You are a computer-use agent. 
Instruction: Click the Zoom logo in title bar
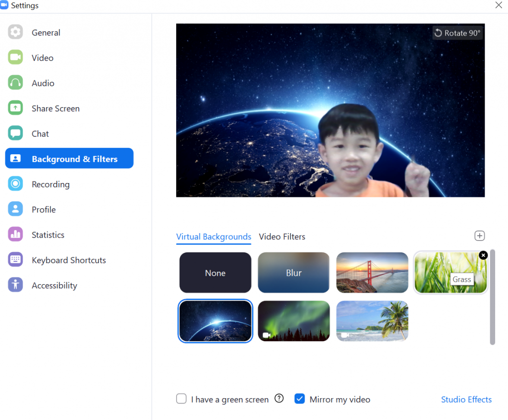4,5
